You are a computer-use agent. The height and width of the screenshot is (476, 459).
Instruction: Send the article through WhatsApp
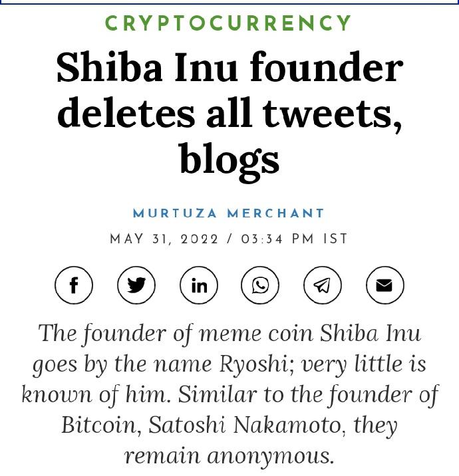260,285
